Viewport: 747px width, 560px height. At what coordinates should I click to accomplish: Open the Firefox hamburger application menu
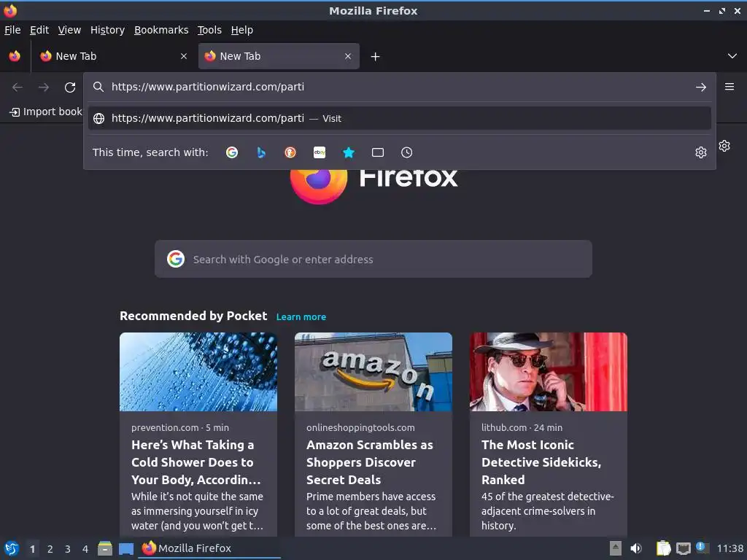coord(729,87)
